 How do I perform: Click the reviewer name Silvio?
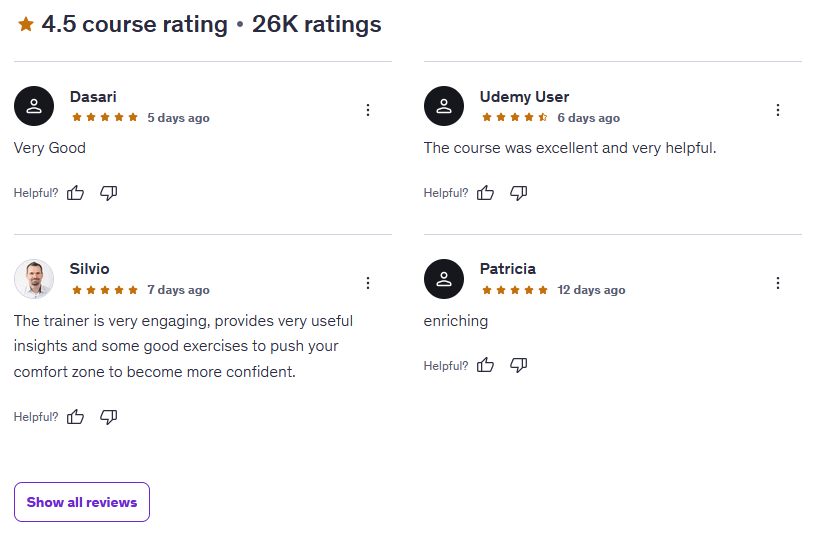90,269
